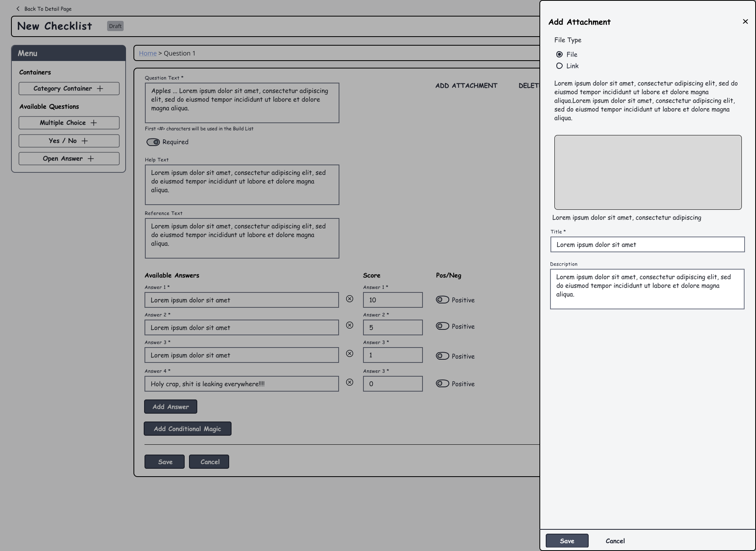Click the back arrow beside Back To Detail Page
The height and width of the screenshot is (551, 756).
(x=18, y=9)
